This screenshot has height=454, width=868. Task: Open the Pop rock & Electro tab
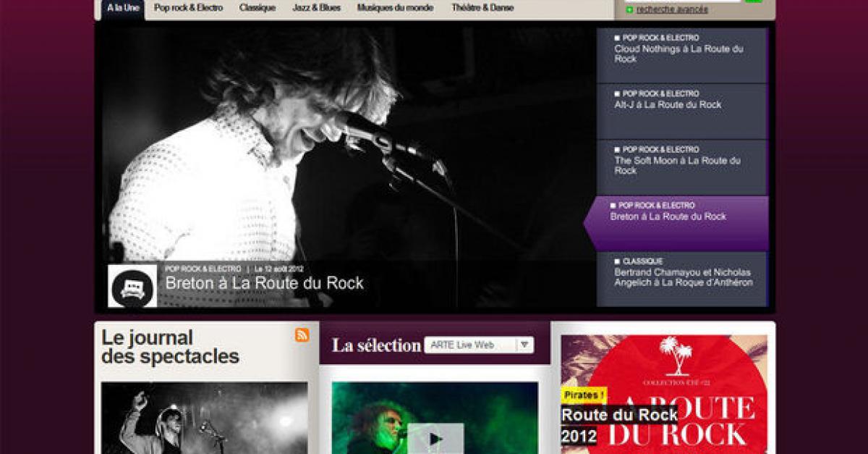pyautogui.click(x=188, y=8)
